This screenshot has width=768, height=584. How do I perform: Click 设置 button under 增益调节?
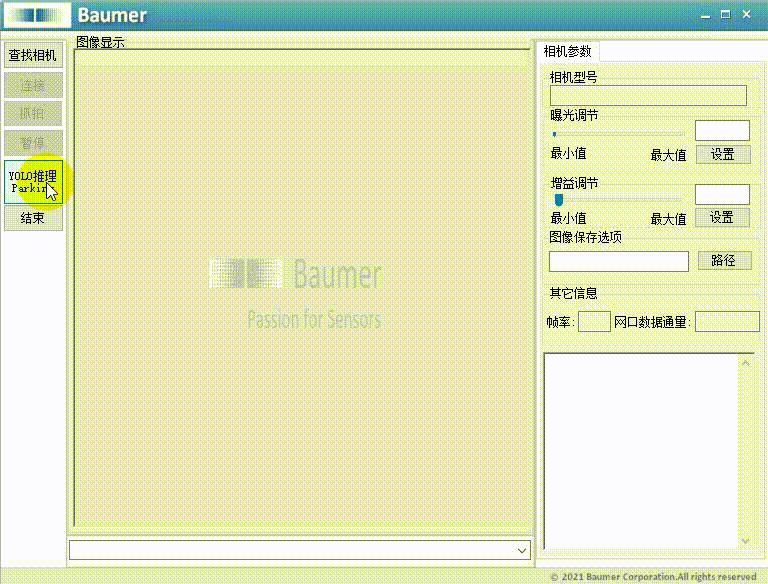(722, 218)
